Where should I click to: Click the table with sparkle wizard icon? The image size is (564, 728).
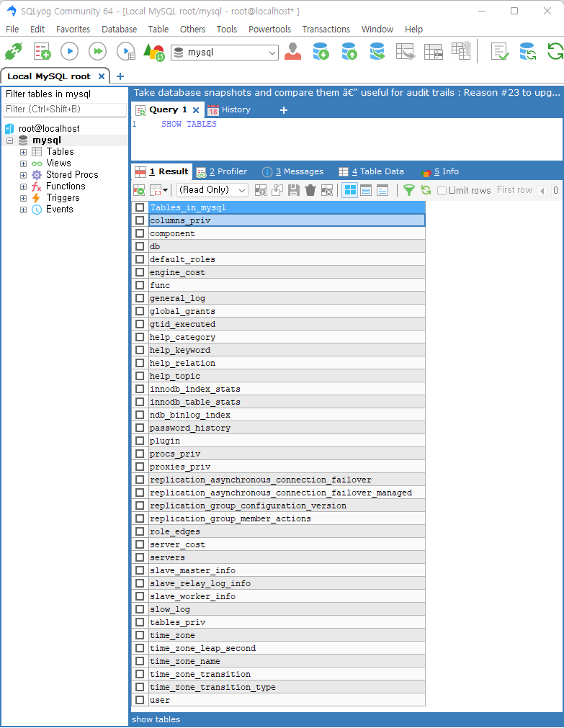coord(461,50)
